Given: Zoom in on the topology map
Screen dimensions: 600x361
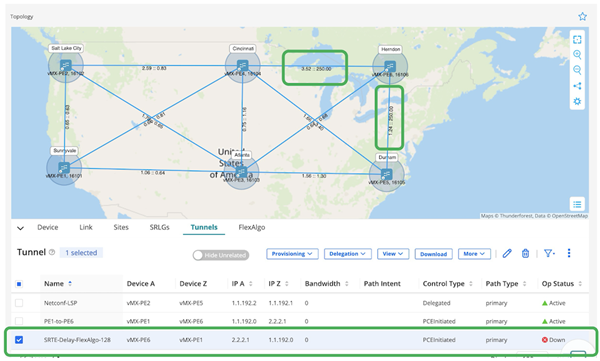Looking at the screenshot, I should [x=577, y=55].
